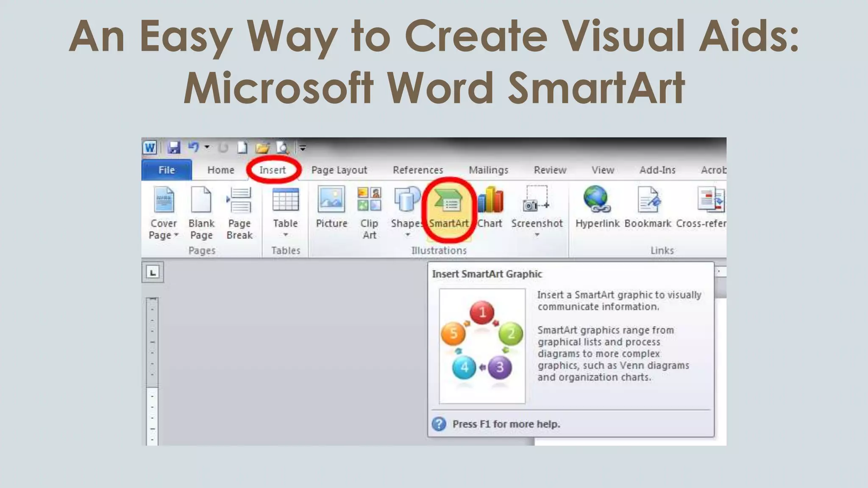Insert a Hyperlink
Viewport: 868px width, 488px height.
click(597, 208)
